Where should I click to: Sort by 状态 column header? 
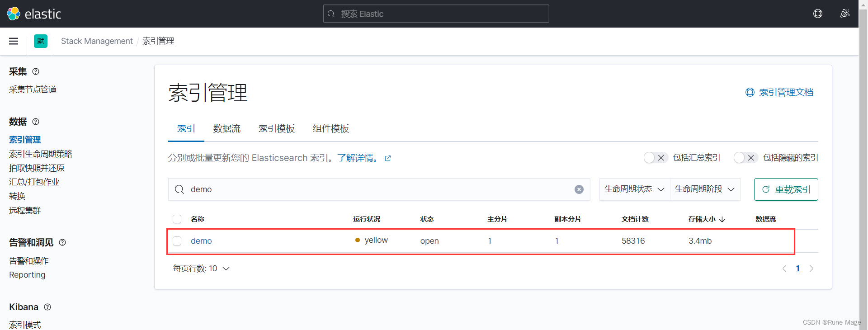(427, 219)
